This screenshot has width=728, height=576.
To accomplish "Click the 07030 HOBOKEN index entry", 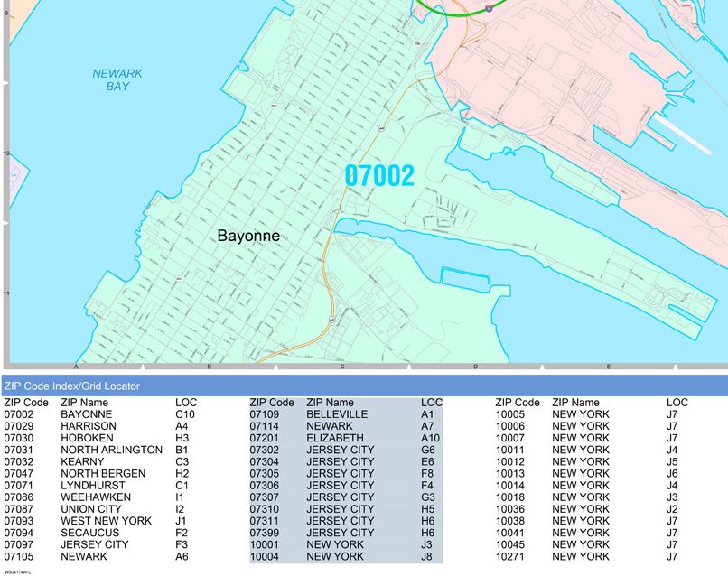I will pos(99,438).
